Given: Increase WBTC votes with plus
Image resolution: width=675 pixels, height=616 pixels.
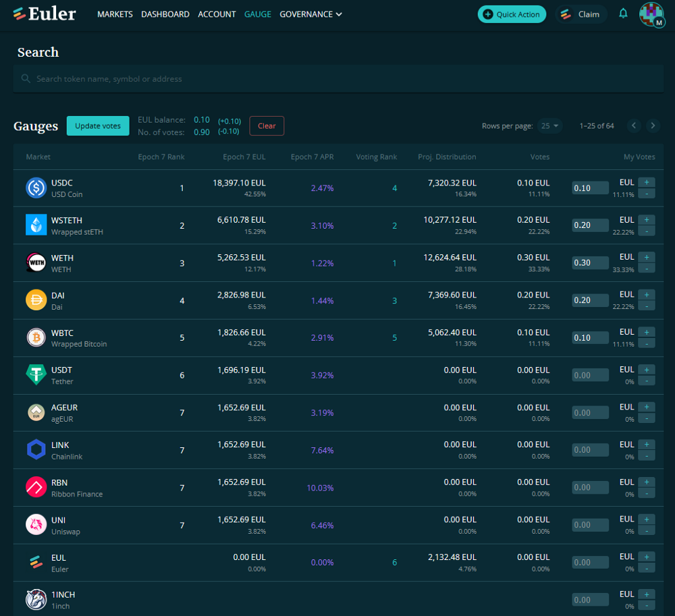Looking at the screenshot, I should pyautogui.click(x=647, y=332).
